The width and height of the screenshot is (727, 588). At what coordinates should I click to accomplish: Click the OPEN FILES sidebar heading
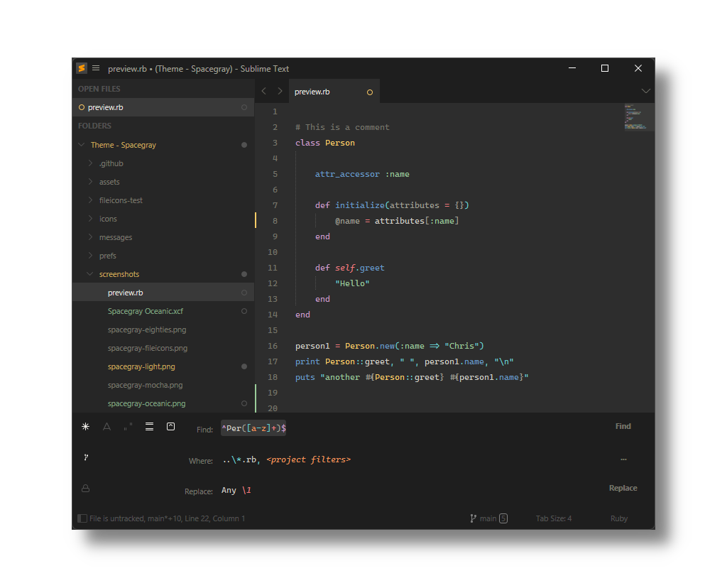click(99, 89)
